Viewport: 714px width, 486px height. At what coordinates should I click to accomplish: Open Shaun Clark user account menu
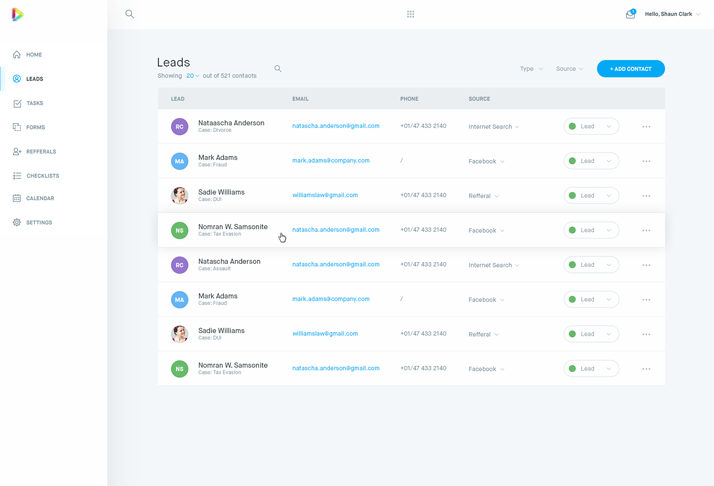coord(672,14)
